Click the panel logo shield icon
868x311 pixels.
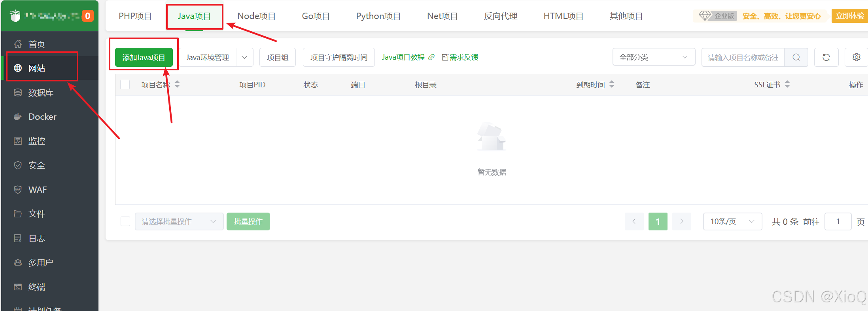tap(15, 16)
